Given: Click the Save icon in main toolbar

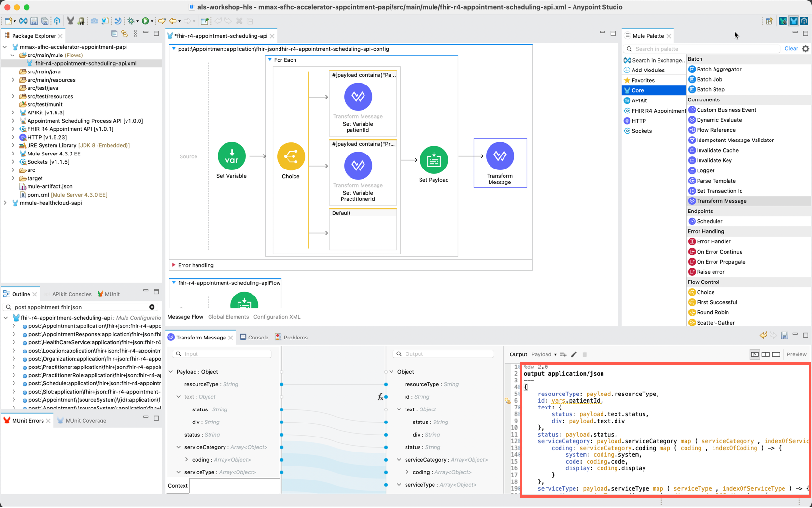Looking at the screenshot, I should (34, 21).
